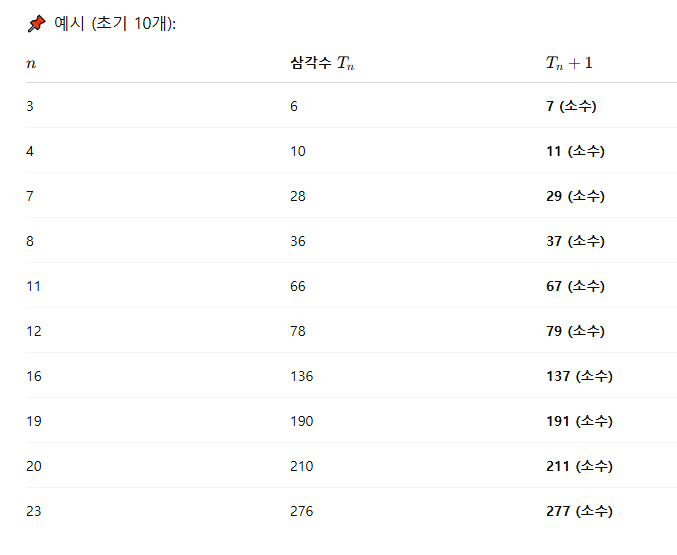Click the triangular number 28 cell
Viewport: 677px width, 555px height.
click(298, 196)
